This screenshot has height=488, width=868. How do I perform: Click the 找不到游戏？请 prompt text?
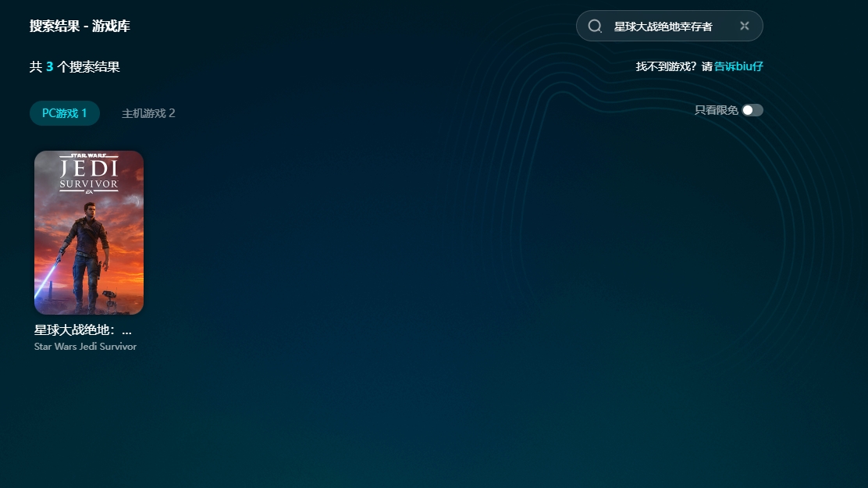tap(674, 66)
